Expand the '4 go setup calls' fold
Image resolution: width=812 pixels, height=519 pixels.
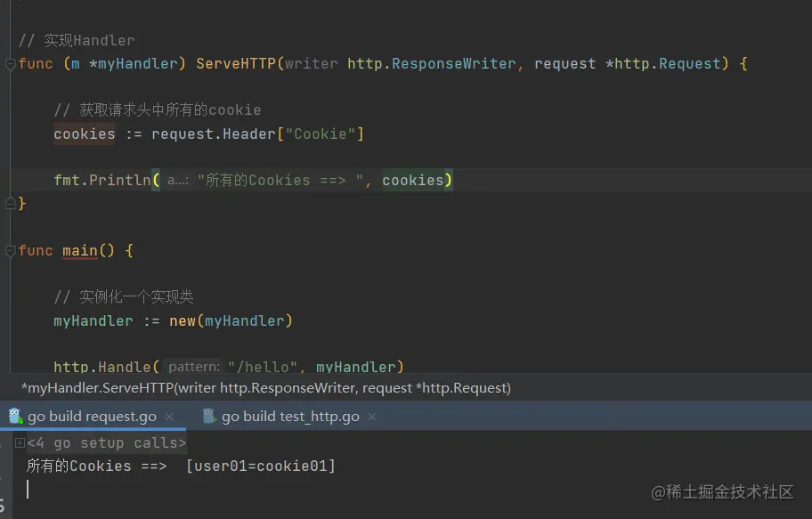tap(20, 442)
